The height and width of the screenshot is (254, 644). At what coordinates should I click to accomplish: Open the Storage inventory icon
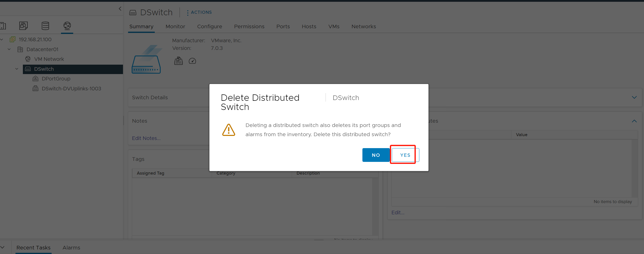tap(45, 26)
